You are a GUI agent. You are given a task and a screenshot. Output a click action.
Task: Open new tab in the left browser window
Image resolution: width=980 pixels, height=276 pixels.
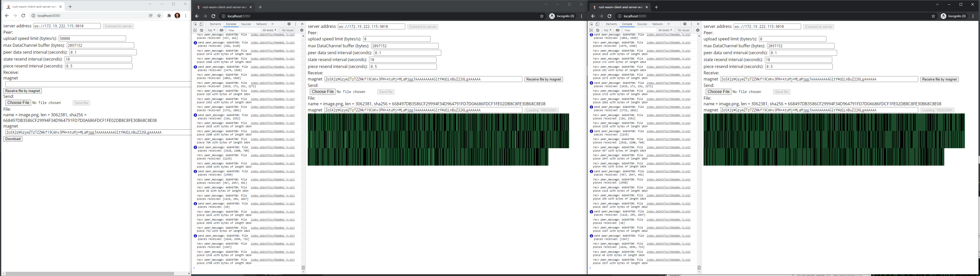click(x=70, y=6)
